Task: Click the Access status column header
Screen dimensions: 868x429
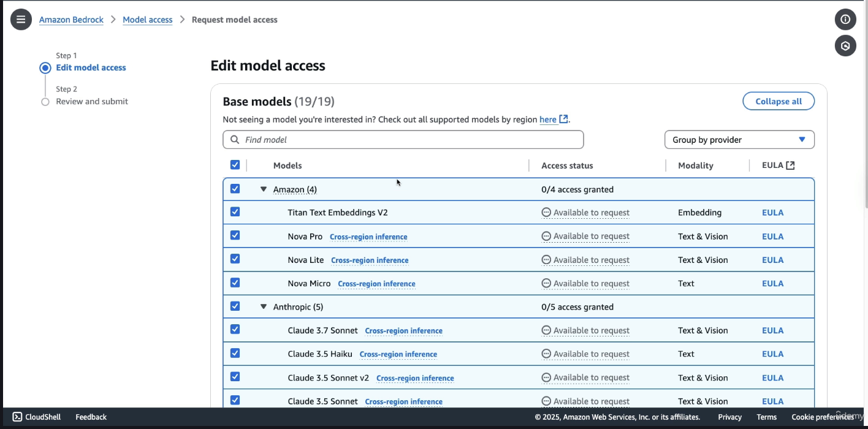Action: coord(567,165)
